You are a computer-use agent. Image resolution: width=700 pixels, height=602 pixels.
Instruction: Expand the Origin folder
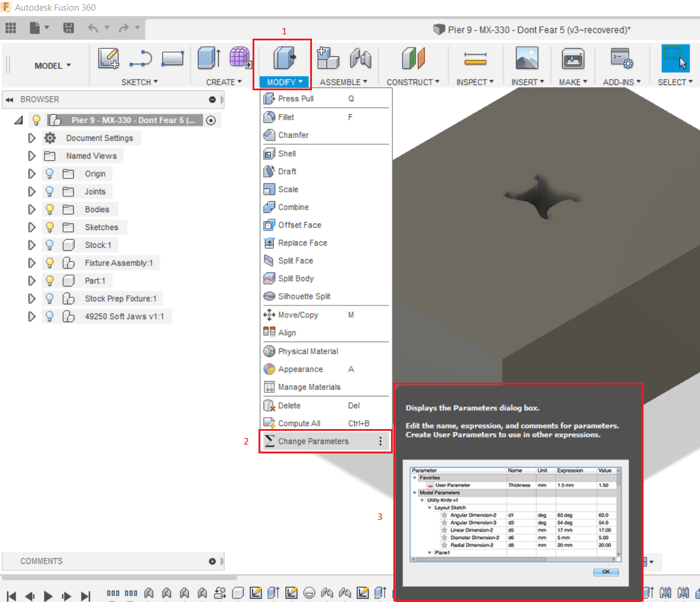click(x=32, y=174)
